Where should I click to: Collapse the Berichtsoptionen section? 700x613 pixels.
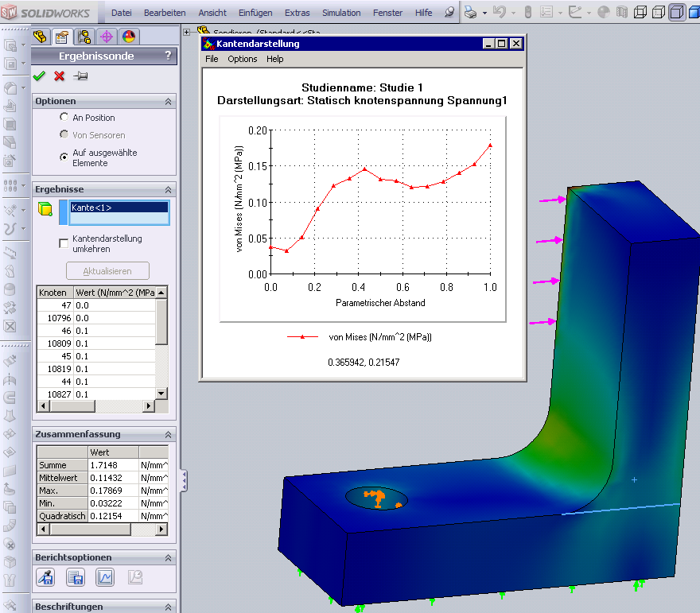168,557
